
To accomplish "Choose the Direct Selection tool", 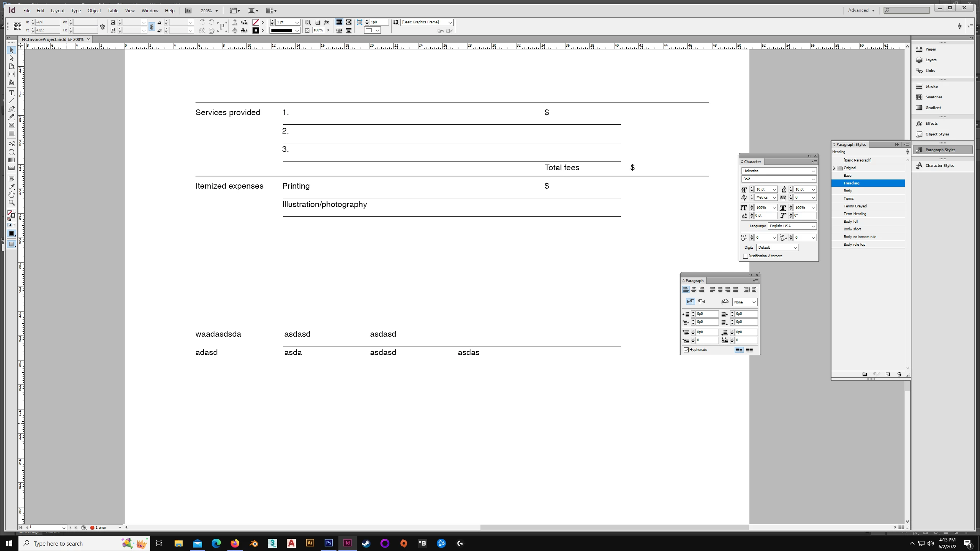I will pos(11,58).
